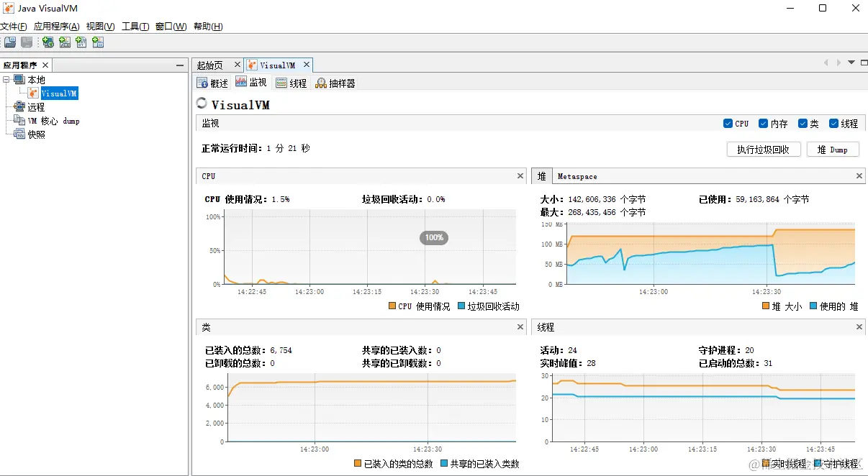Screen dimensions: 868x476
Task: Uncheck the CPU monitor checkbox
Action: (728, 124)
